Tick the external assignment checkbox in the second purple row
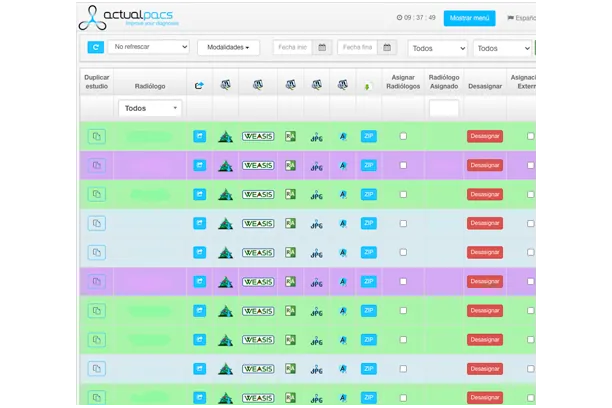This screenshot has height=408, width=612. [x=530, y=282]
